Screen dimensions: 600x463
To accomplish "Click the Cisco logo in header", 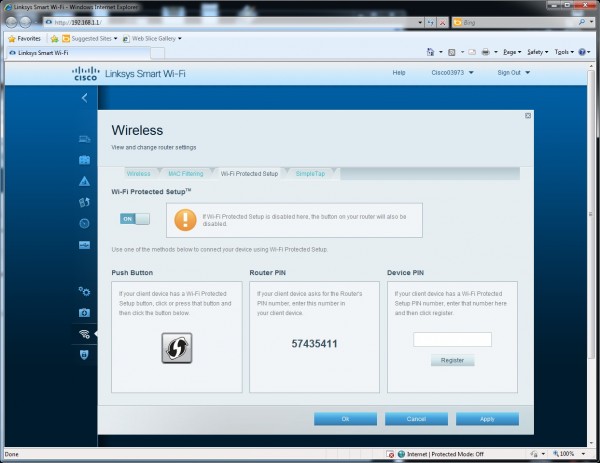I will click(85, 73).
